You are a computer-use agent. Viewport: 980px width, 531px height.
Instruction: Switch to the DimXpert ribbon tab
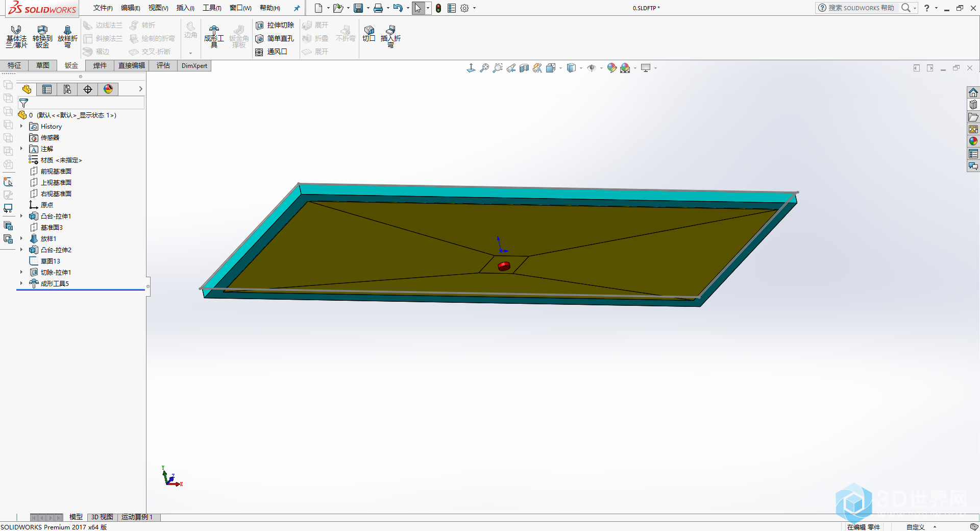tap(194, 65)
